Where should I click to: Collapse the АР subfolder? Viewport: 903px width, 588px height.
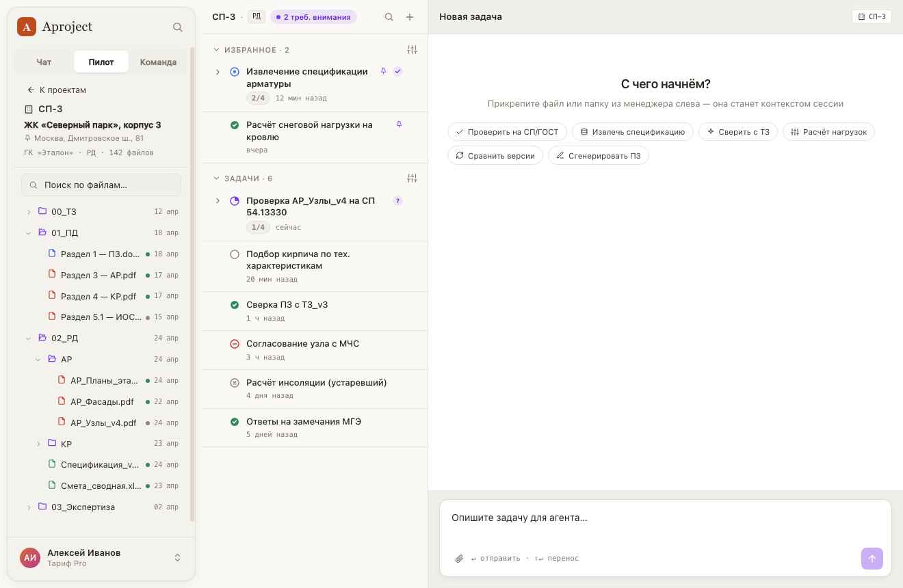click(38, 360)
